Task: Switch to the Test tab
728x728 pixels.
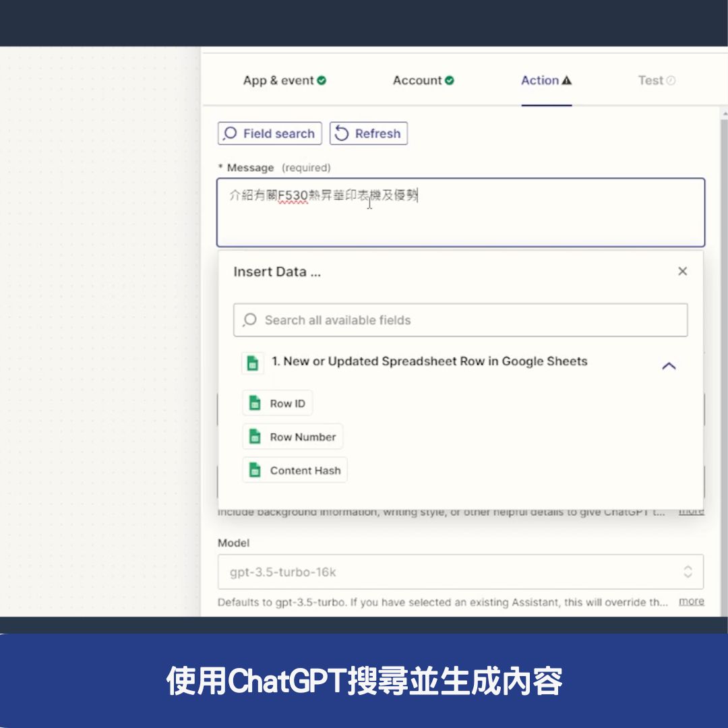Action: pos(651,80)
